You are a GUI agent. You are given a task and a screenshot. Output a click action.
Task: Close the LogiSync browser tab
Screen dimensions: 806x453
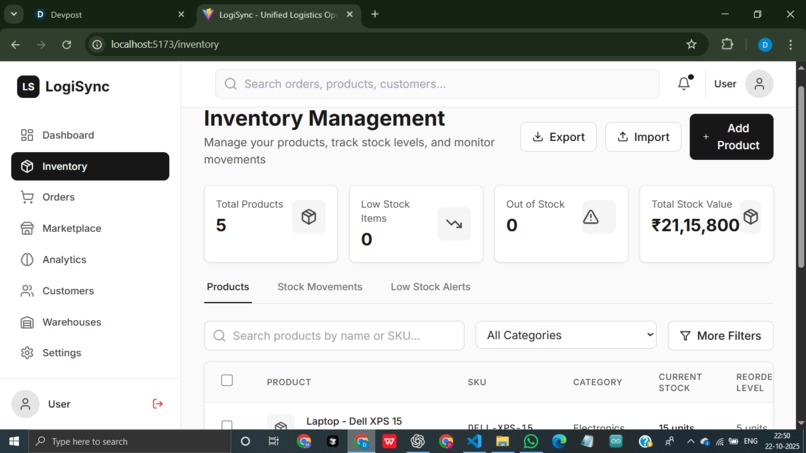(350, 14)
